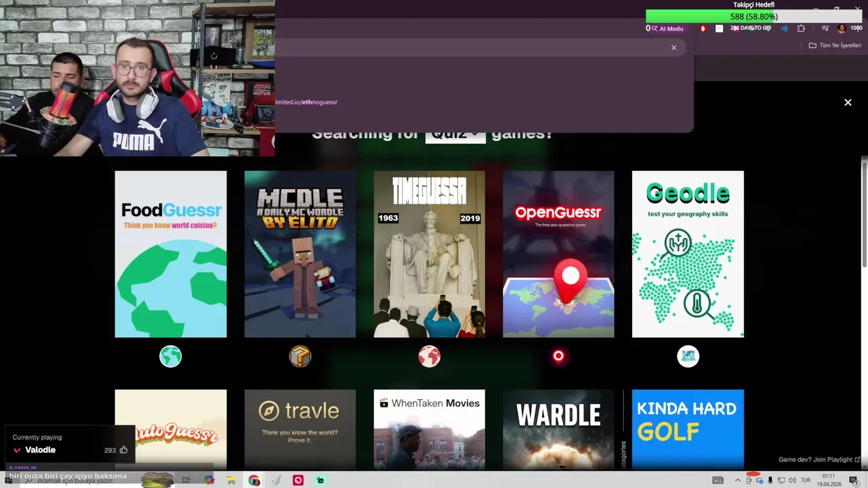Open the Tüm Yer İşaretleri bookmarks folder

tap(835, 45)
